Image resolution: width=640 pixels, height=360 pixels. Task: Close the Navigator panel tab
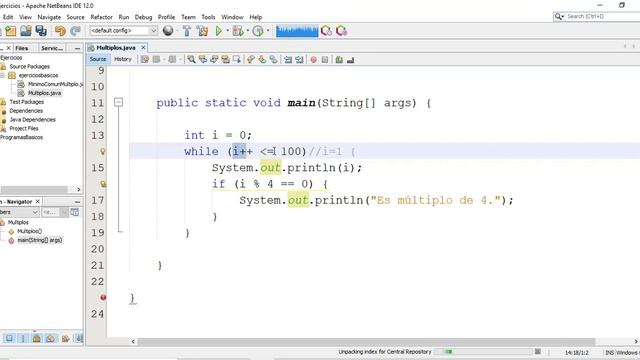pyautogui.click(x=38, y=202)
